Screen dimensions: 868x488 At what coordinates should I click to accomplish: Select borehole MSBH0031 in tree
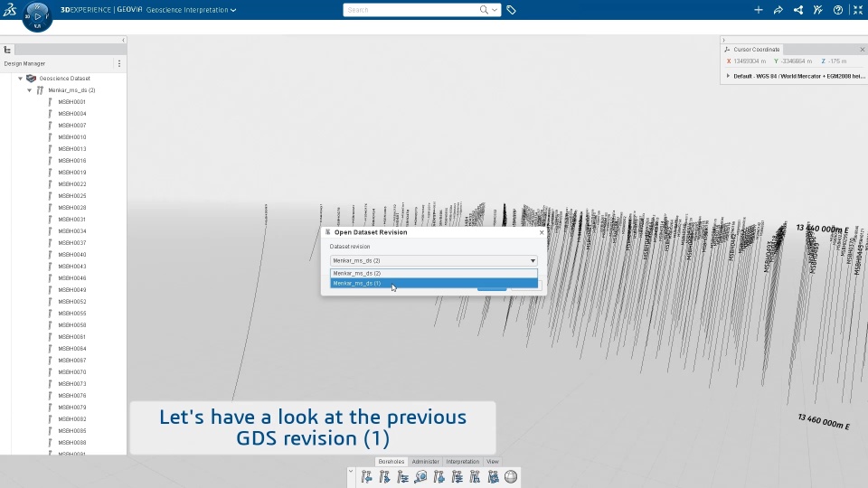72,219
